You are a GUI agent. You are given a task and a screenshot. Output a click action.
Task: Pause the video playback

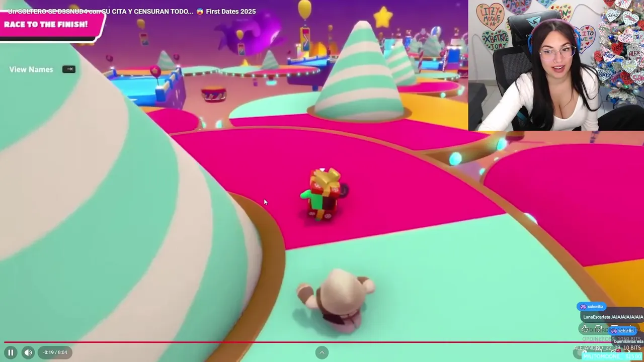click(x=11, y=352)
